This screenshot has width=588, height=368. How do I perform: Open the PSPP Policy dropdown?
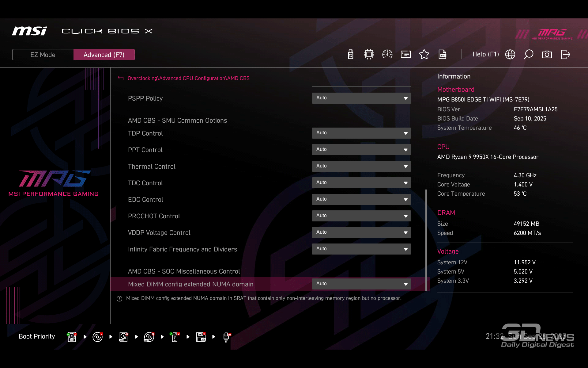point(361,98)
